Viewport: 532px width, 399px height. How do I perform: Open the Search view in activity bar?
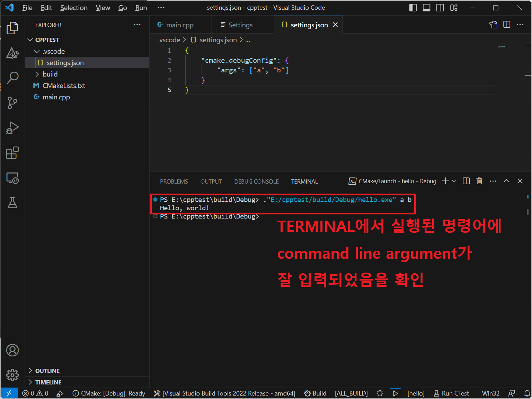[12, 78]
